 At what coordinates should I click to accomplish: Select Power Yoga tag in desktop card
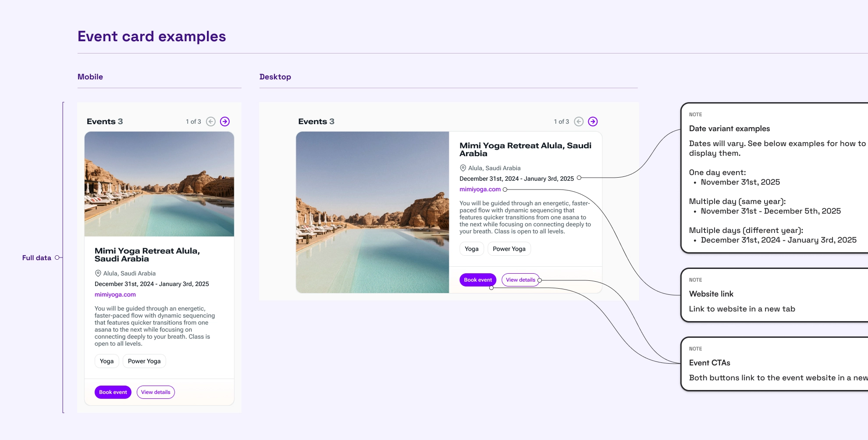[509, 249]
